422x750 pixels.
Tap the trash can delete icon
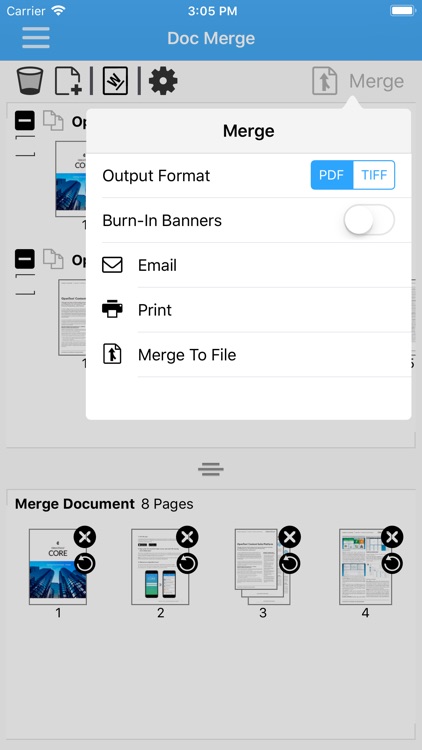click(x=30, y=81)
